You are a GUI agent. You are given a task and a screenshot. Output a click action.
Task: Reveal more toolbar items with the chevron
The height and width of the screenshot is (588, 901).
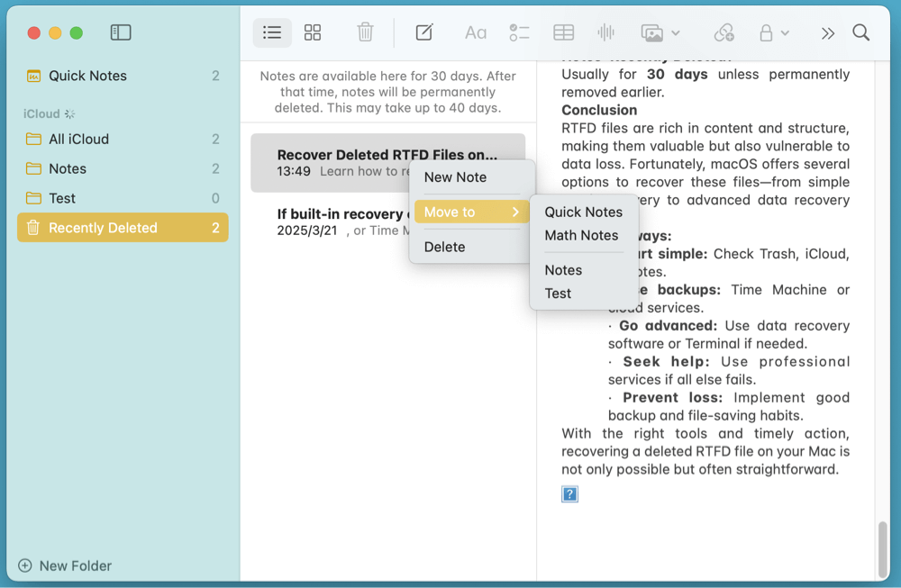coord(827,32)
